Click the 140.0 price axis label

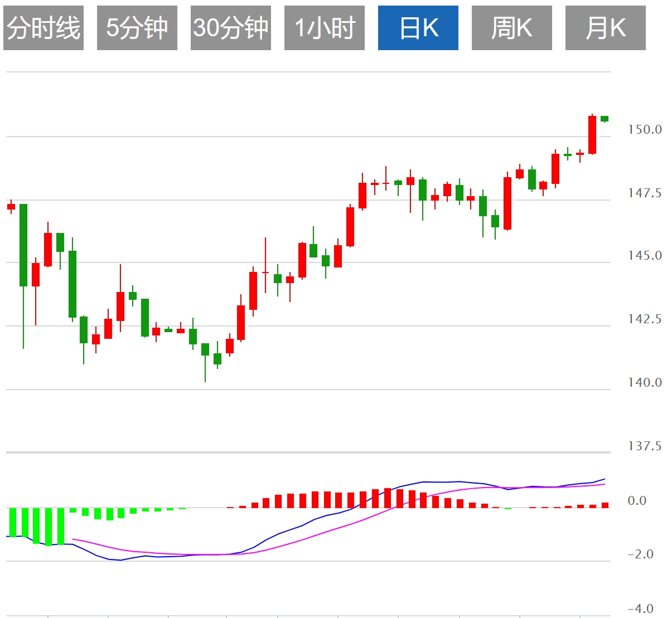(645, 383)
